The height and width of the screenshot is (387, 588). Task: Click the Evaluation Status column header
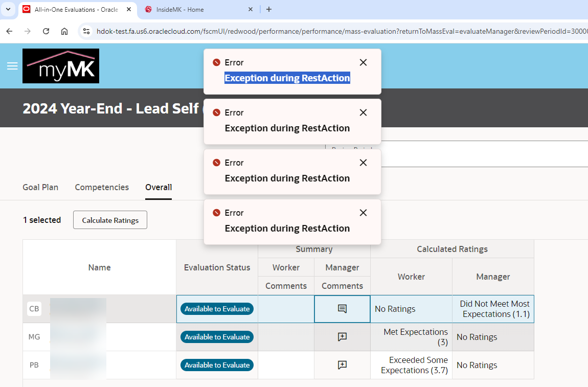click(217, 267)
